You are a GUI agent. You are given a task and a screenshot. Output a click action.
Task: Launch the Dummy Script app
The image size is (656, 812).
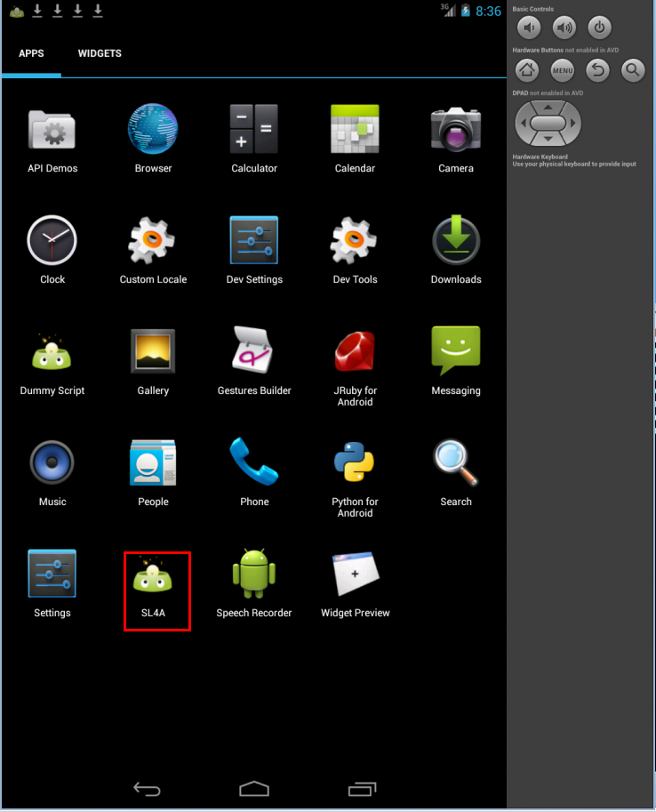tap(52, 365)
